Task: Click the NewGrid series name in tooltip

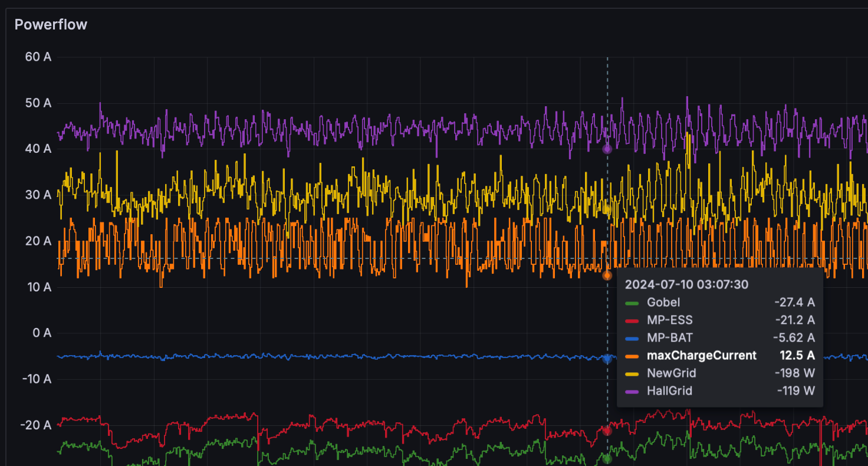Action: [x=672, y=373]
